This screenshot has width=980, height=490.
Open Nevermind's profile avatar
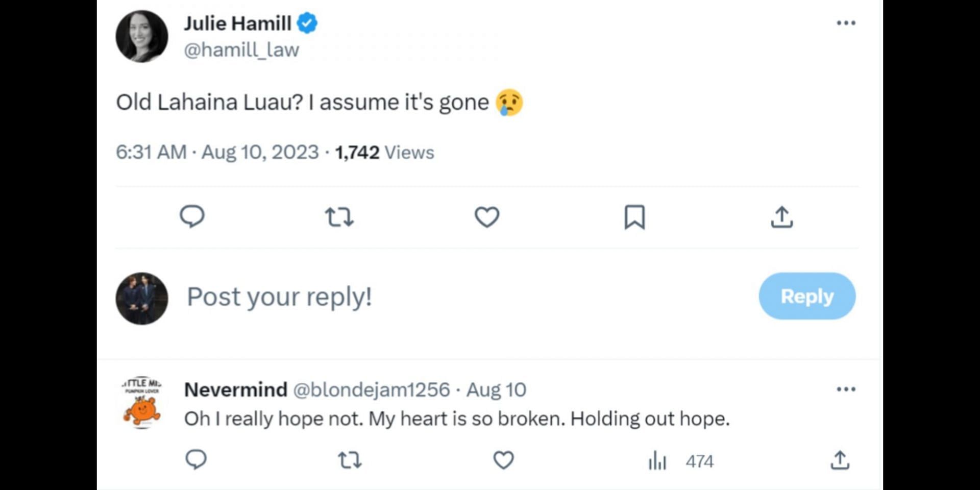pyautogui.click(x=142, y=403)
